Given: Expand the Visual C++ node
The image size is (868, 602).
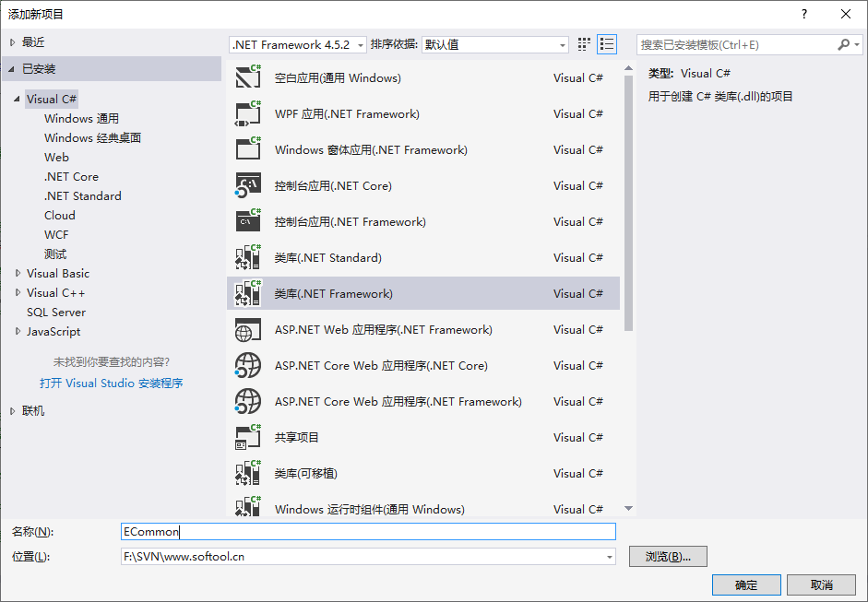Looking at the screenshot, I should [x=18, y=292].
